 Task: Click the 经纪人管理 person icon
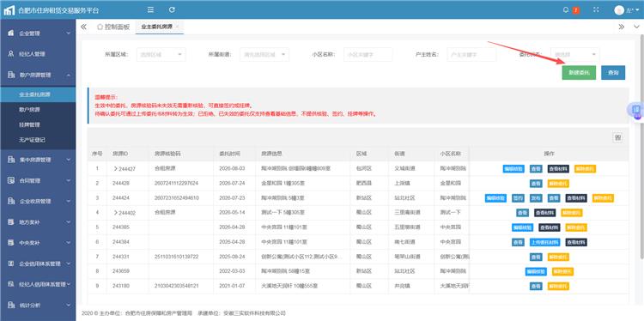coord(11,54)
